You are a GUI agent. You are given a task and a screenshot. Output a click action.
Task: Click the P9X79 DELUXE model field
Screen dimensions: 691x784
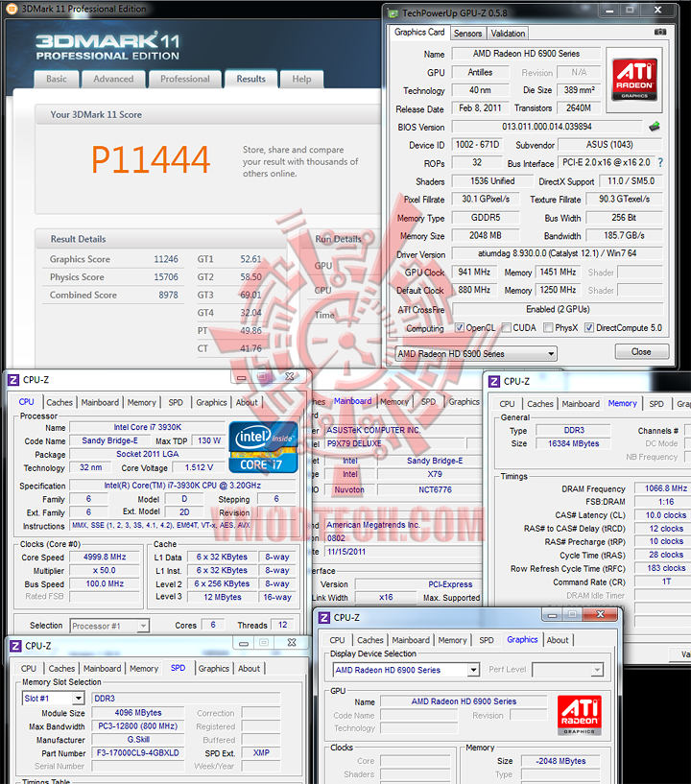pyautogui.click(x=395, y=443)
